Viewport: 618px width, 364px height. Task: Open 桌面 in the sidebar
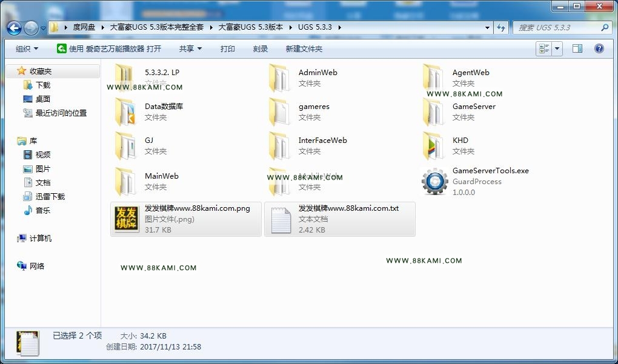click(x=43, y=99)
